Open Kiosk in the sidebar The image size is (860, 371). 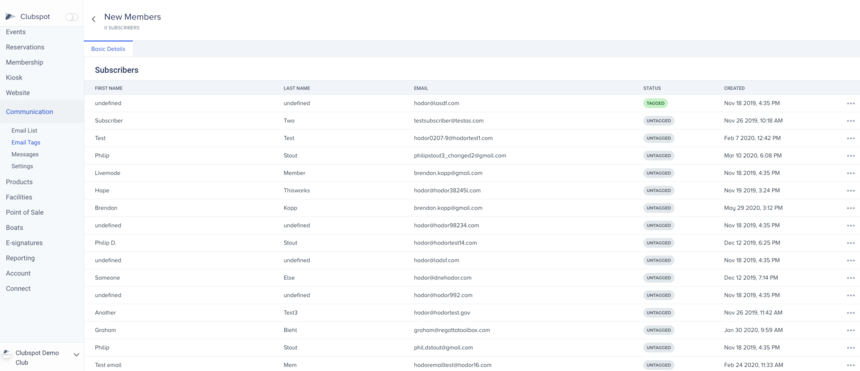(x=14, y=78)
